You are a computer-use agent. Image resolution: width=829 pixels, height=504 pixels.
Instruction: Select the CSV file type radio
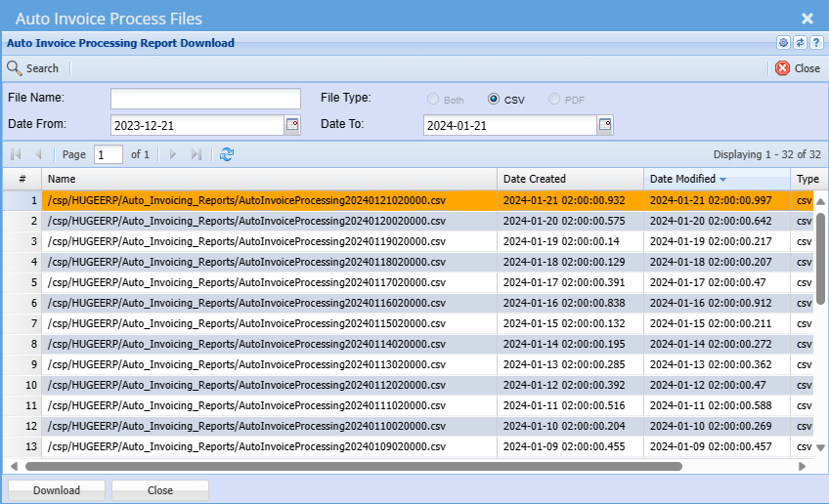pos(494,100)
